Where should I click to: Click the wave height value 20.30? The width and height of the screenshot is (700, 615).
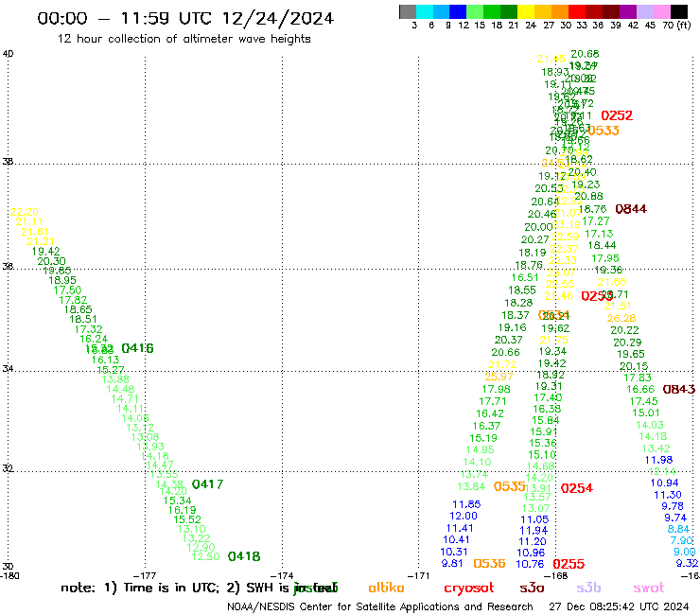(x=51, y=261)
